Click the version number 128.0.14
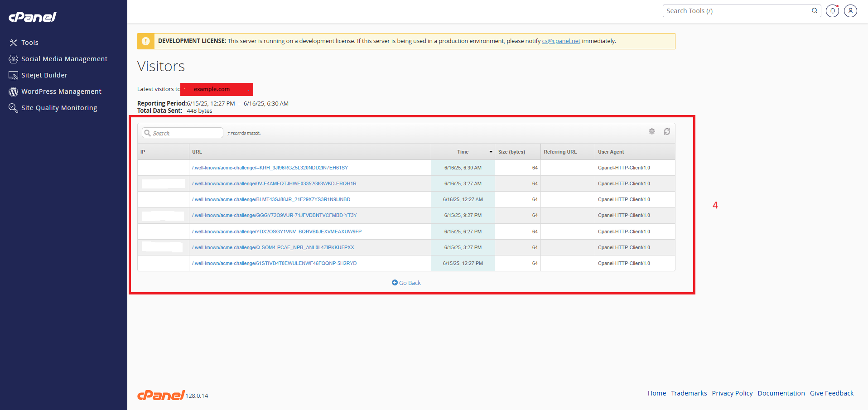 (197, 396)
